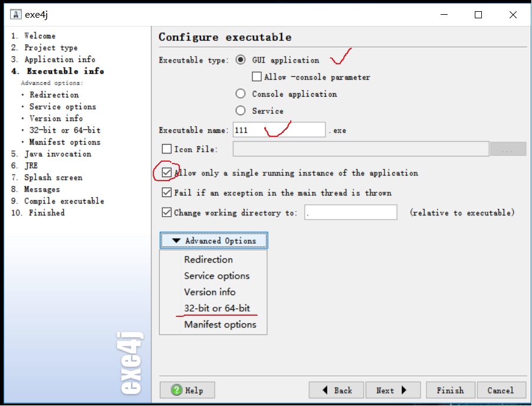The width and height of the screenshot is (532, 406).
Task: Go Back to the previous step
Action: coord(336,389)
